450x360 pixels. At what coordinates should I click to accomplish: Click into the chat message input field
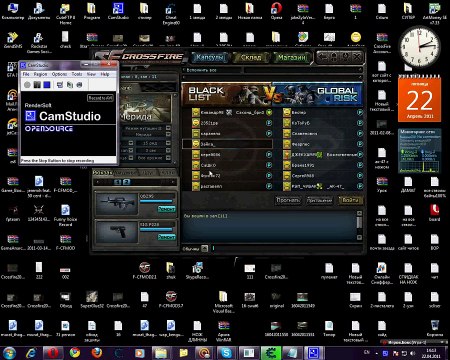point(287,248)
